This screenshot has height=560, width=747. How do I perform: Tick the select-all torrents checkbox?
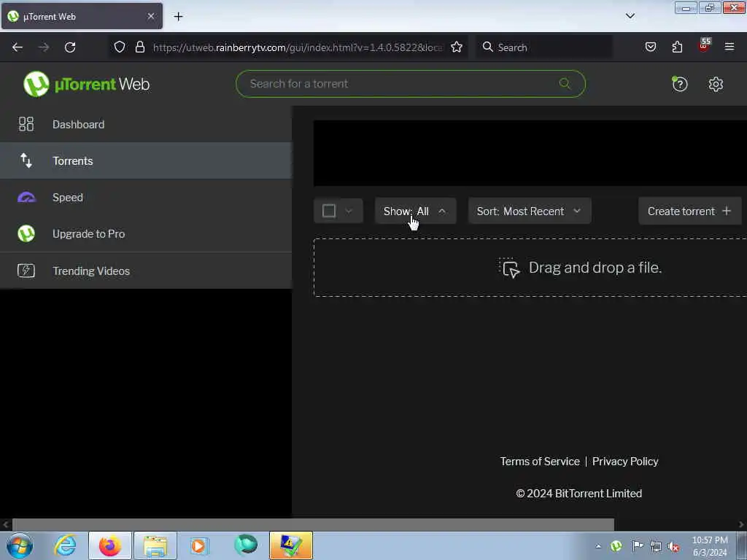(329, 211)
